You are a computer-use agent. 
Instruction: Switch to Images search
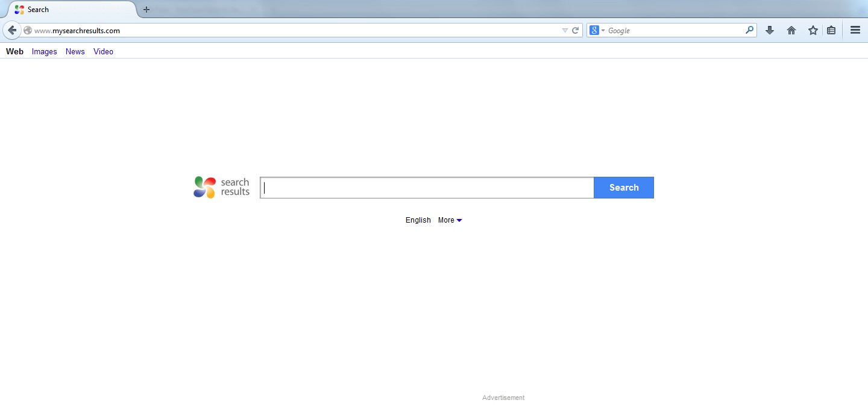[x=45, y=51]
